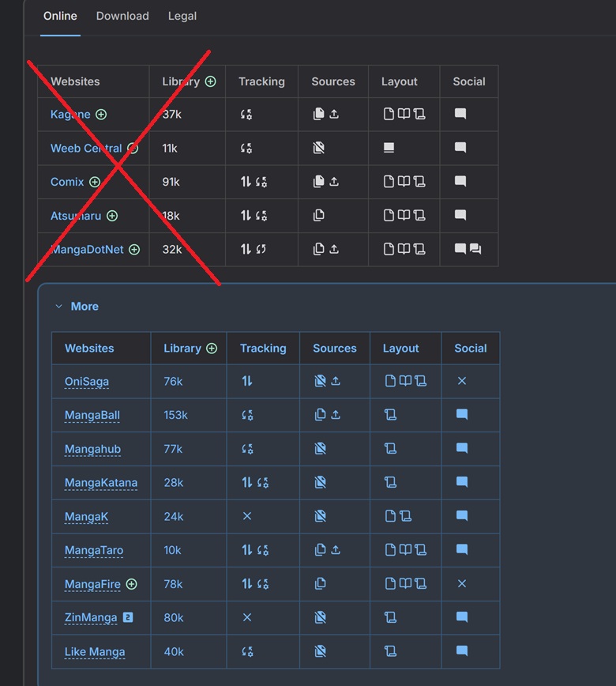Click the comment icon in Kagane row
616x686 pixels.
[460, 114]
